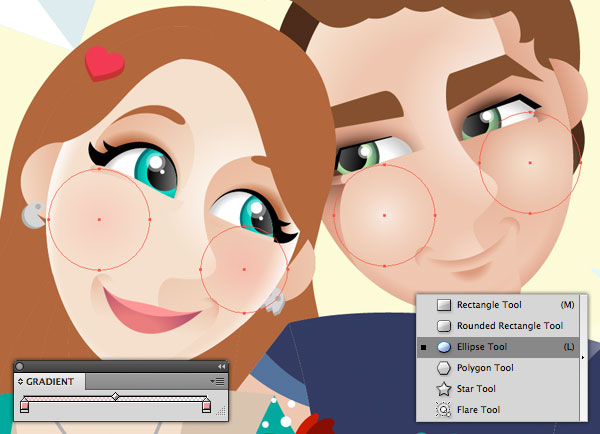Select the left gradient color stop
The height and width of the screenshot is (434, 600).
[24, 405]
